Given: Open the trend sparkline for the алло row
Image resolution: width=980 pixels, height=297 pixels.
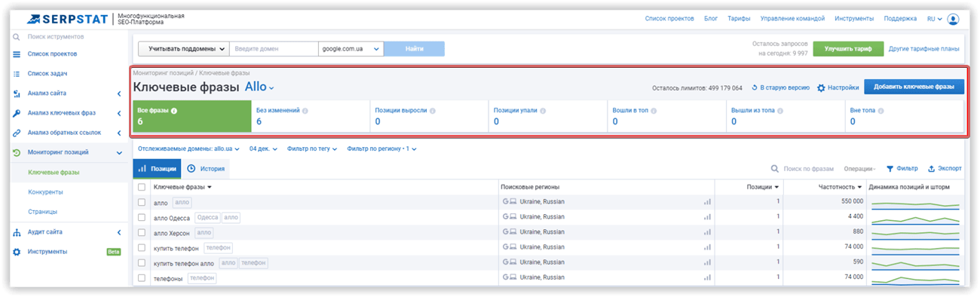Looking at the screenshot, I should pos(916,203).
